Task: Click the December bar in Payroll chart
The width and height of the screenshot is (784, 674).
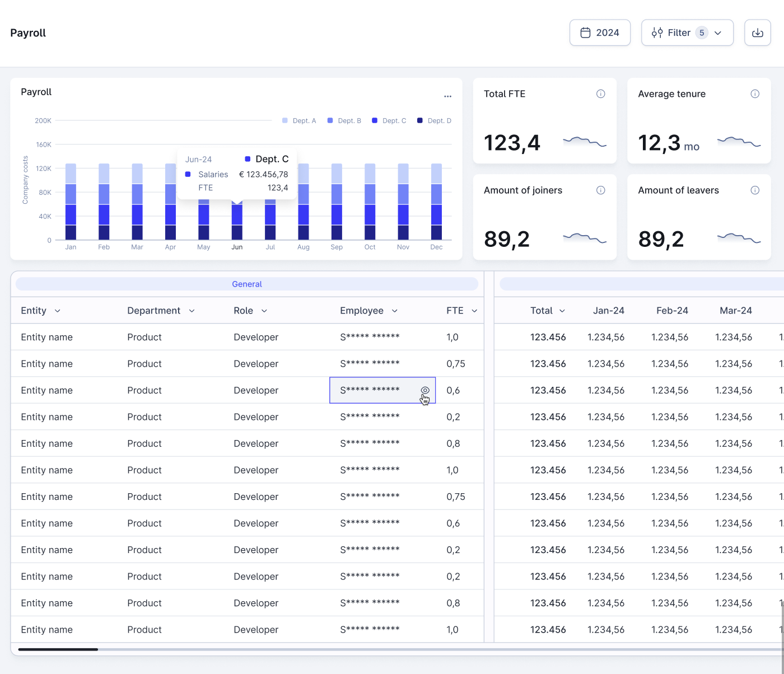Action: click(x=436, y=202)
